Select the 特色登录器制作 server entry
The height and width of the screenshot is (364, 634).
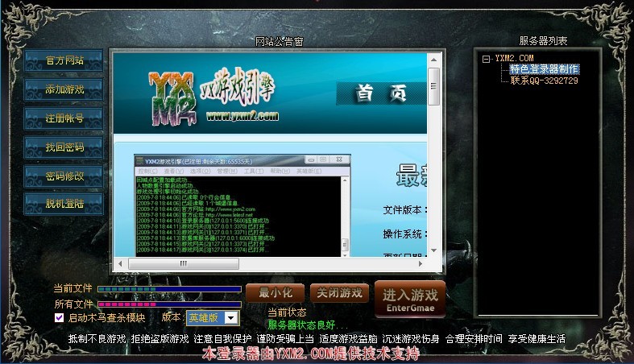(x=544, y=69)
